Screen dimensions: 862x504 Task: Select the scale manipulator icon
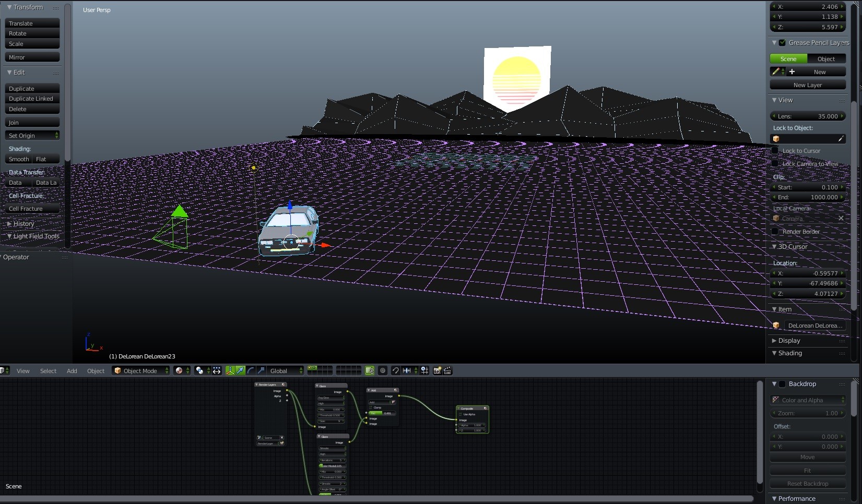pyautogui.click(x=261, y=370)
